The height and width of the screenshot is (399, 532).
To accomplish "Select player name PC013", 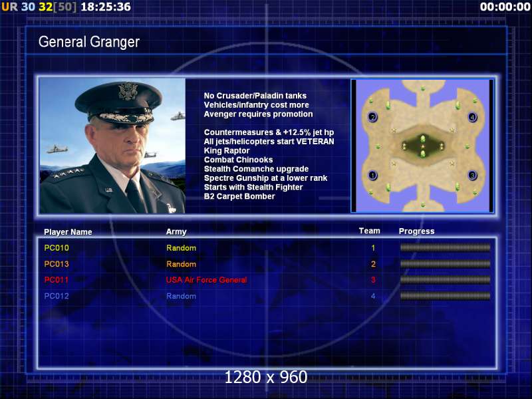I will 57,264.
